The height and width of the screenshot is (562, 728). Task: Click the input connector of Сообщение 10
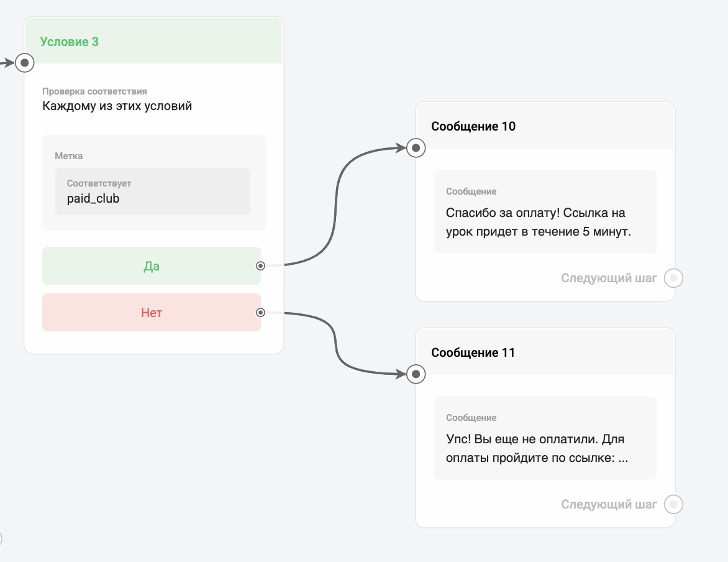(x=416, y=148)
